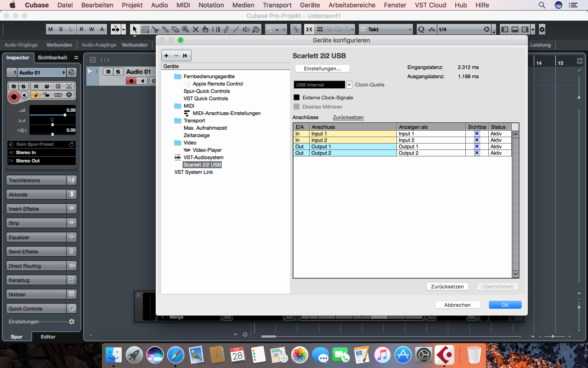Select the Glue tool
Image resolution: width=588 pixels, height=368 pixels.
point(165,29)
